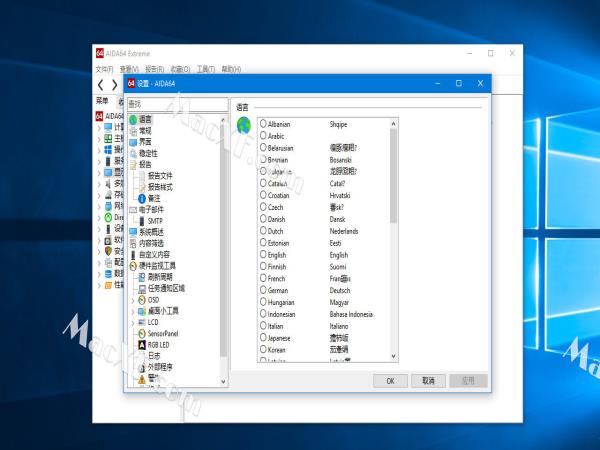Click the 稳定性 icon in settings tree

[x=133, y=154]
